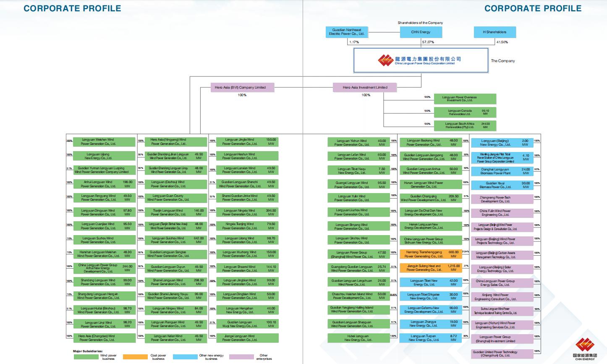Screen dimensions: 607x364
Task: Select the green Wind power business legend swatch
Action: 86,357
